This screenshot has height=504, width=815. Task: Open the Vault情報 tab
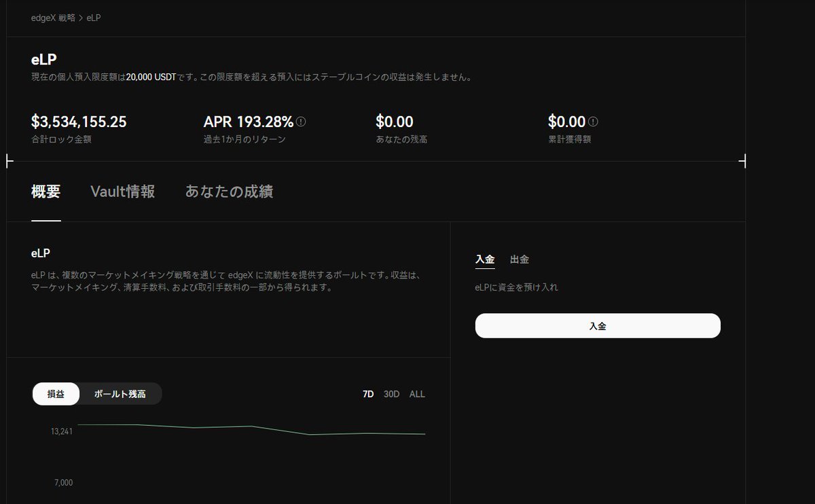point(123,192)
